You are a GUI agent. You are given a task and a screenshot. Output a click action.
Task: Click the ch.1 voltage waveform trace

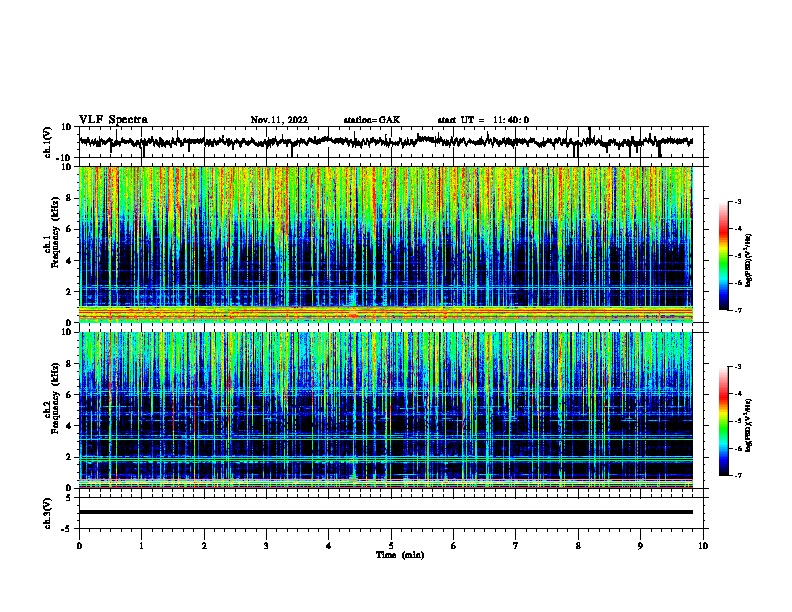[386, 142]
